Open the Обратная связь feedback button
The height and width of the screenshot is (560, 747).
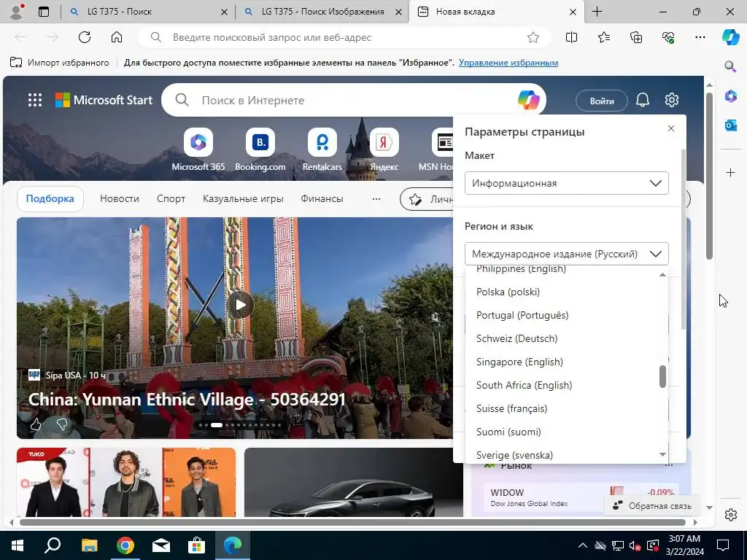coord(651,506)
